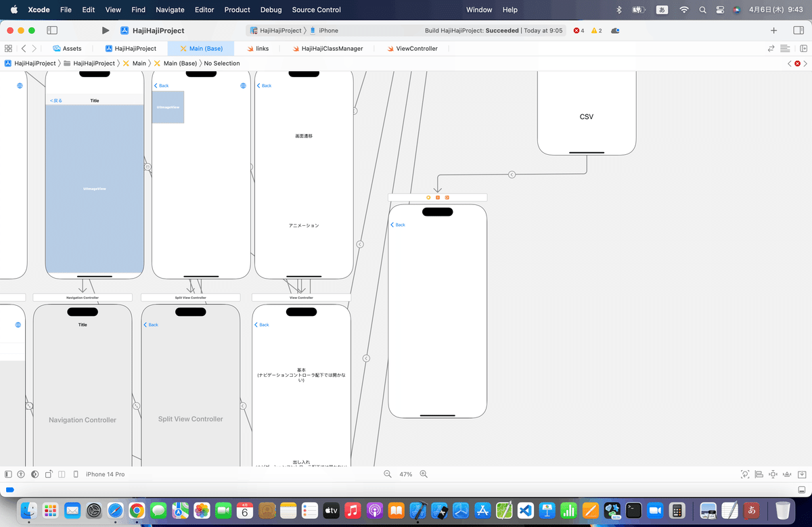Click the Update Frames button
The image size is (812, 527).
click(x=745, y=474)
